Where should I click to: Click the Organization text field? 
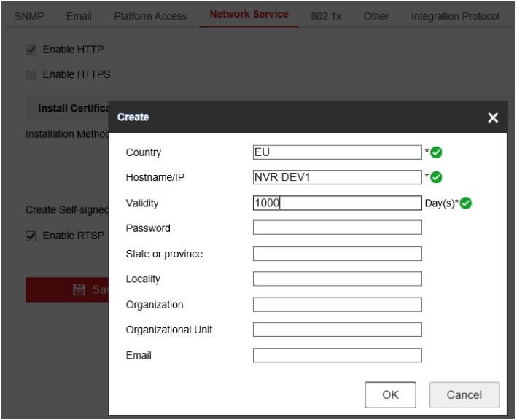[x=337, y=304]
